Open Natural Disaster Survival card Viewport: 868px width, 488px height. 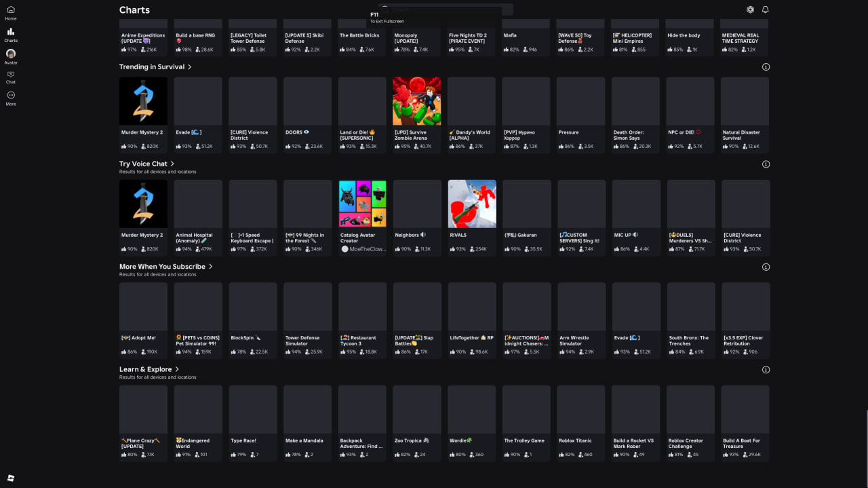[x=745, y=115]
